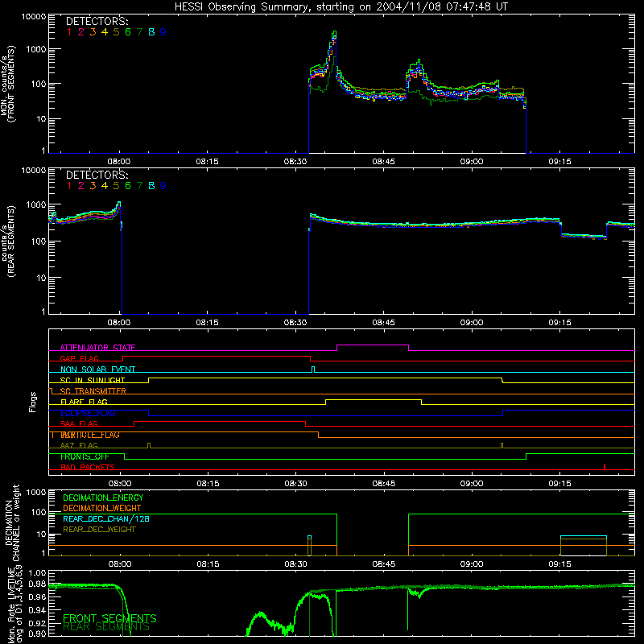Click 08:45 tick under decimation plot
The height and width of the screenshot is (644, 644).
tap(384, 564)
